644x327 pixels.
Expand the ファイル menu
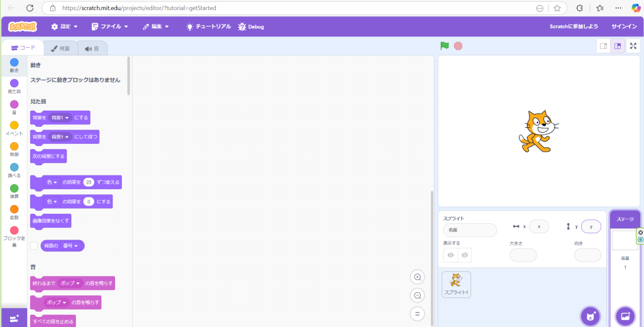pyautogui.click(x=109, y=27)
